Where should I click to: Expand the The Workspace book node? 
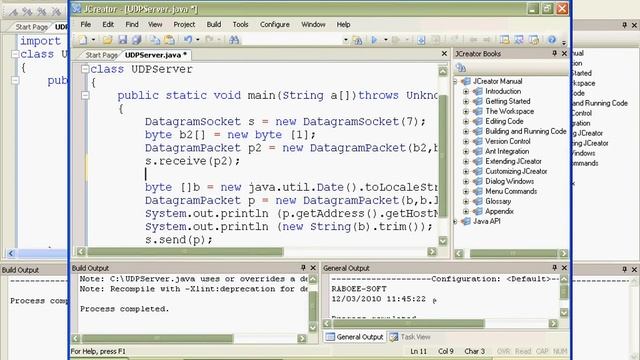tap(466, 111)
